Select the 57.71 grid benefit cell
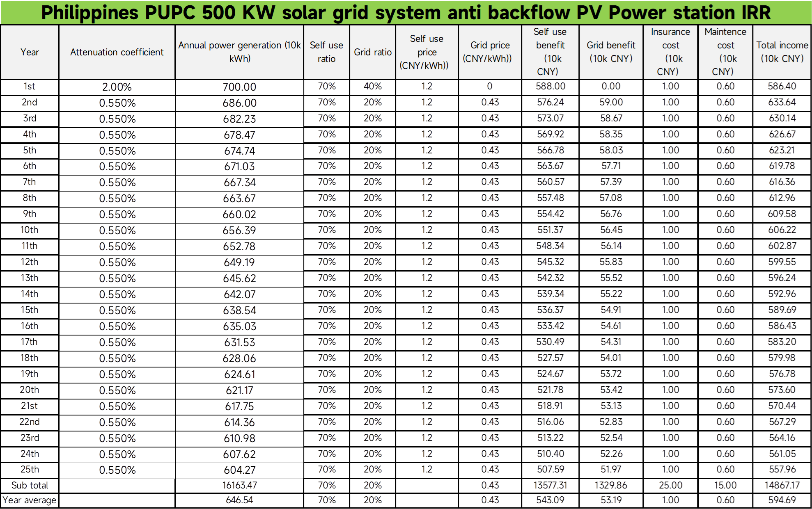Viewport: 812px width, 509px height. pyautogui.click(x=611, y=166)
